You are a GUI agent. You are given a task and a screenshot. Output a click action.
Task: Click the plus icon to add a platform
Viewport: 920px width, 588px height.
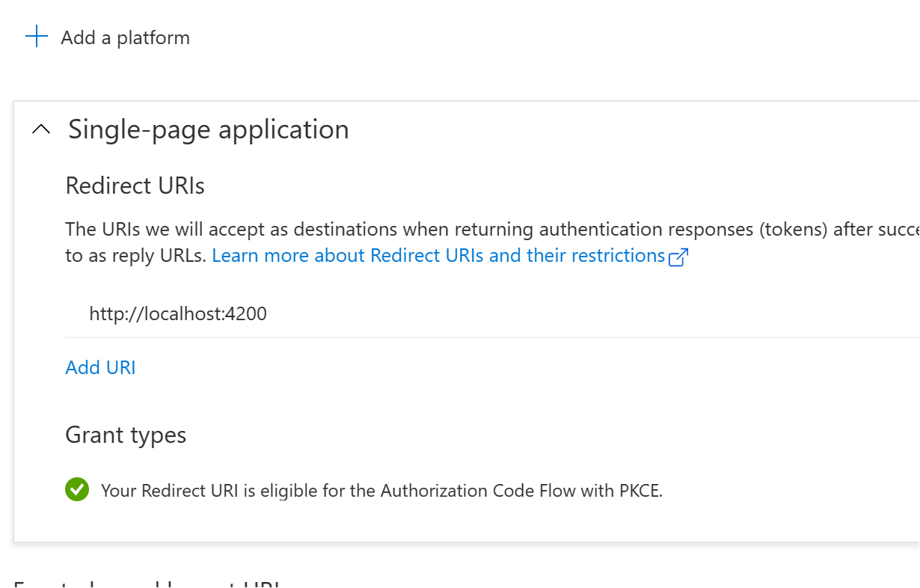coord(36,36)
